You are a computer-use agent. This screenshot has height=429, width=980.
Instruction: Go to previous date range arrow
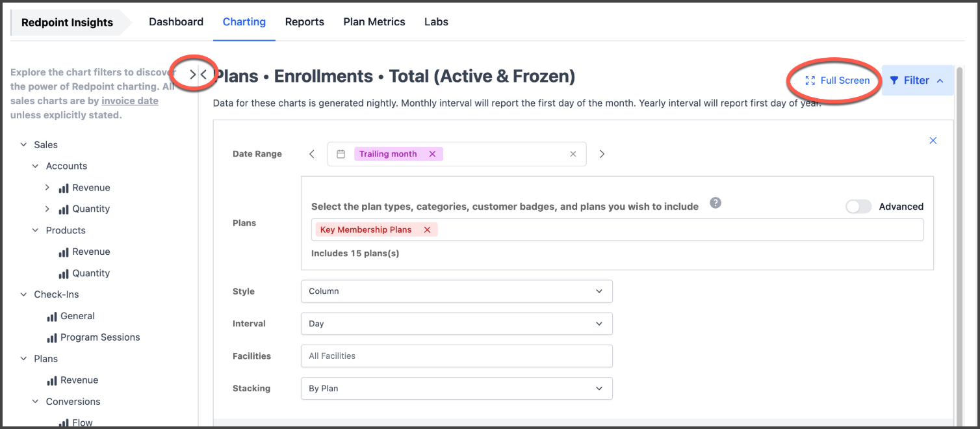(312, 154)
